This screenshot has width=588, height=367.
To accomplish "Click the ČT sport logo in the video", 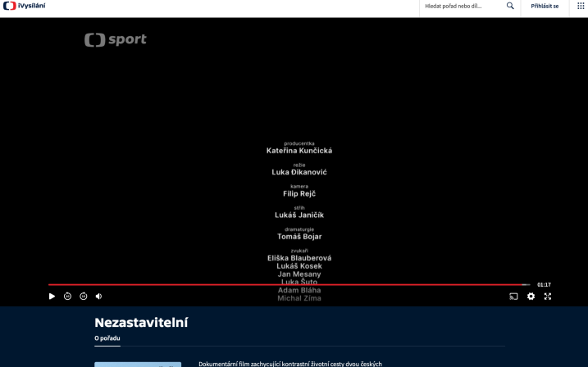I will click(116, 39).
